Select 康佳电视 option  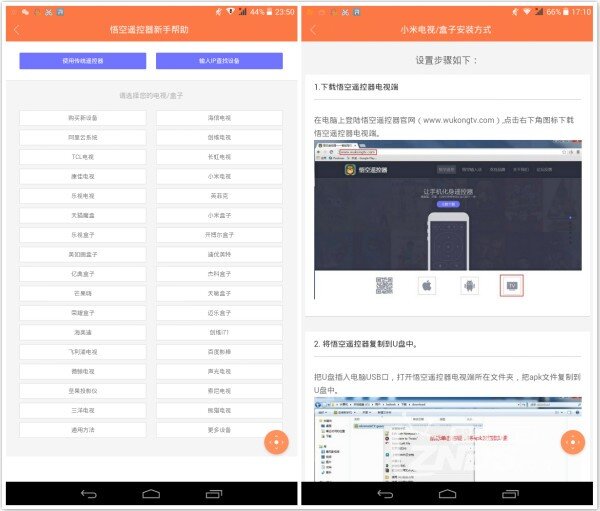pos(83,176)
